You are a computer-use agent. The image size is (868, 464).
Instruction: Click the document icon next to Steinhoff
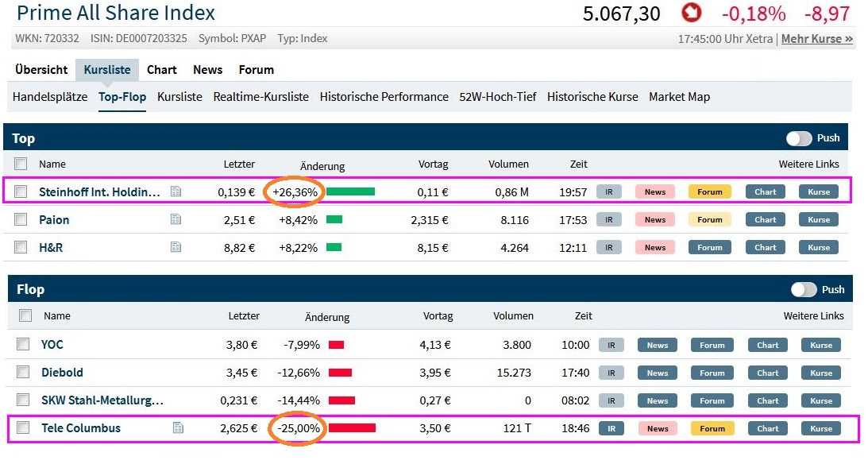(x=176, y=191)
